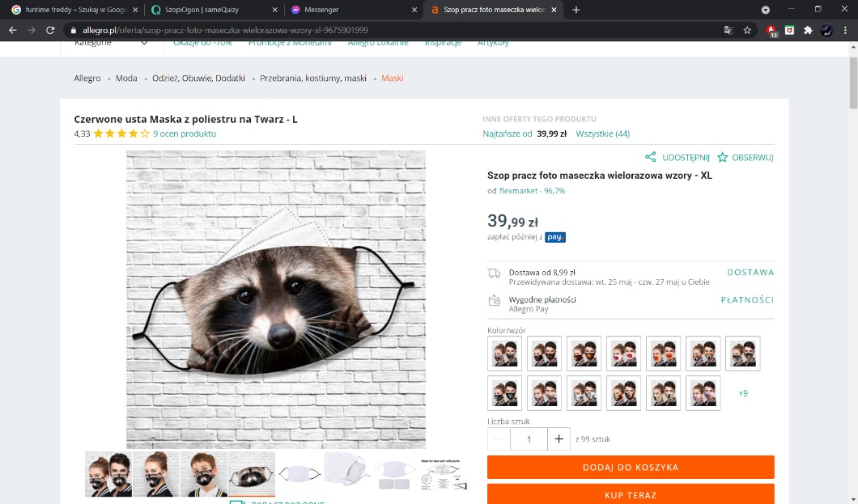Open a new browser tab
858x504 pixels.
tap(576, 10)
